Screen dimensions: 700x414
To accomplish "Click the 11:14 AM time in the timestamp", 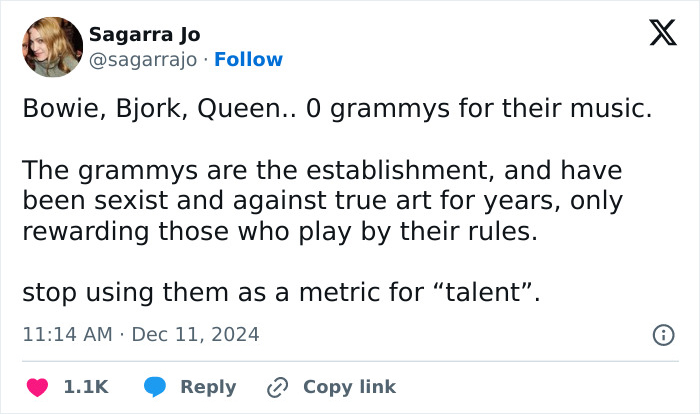I will pos(67,335).
